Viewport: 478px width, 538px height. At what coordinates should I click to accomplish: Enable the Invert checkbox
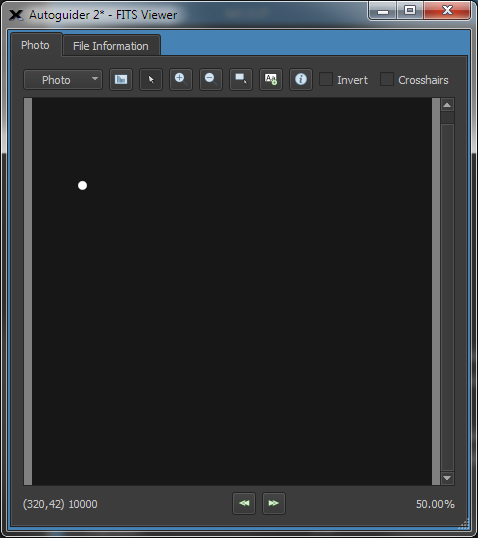point(326,79)
